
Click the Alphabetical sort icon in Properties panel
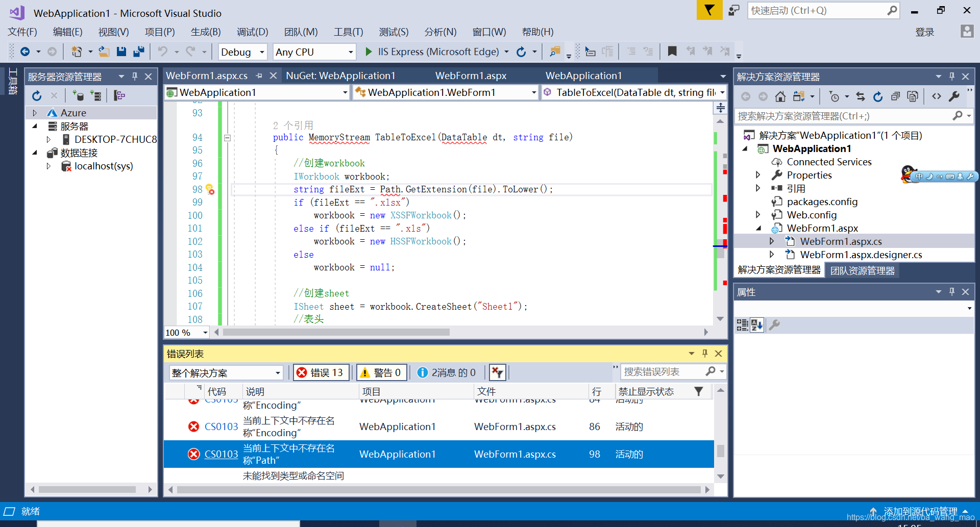(x=756, y=325)
